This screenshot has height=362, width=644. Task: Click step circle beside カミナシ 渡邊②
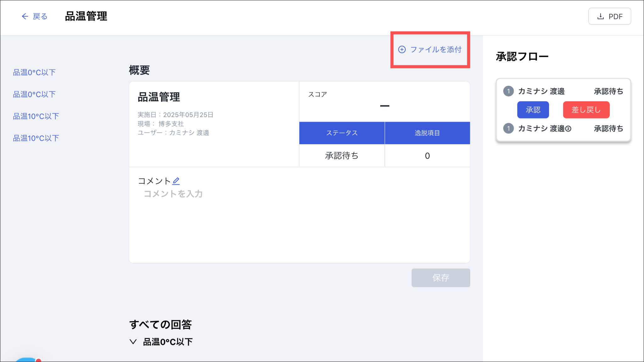pyautogui.click(x=508, y=129)
